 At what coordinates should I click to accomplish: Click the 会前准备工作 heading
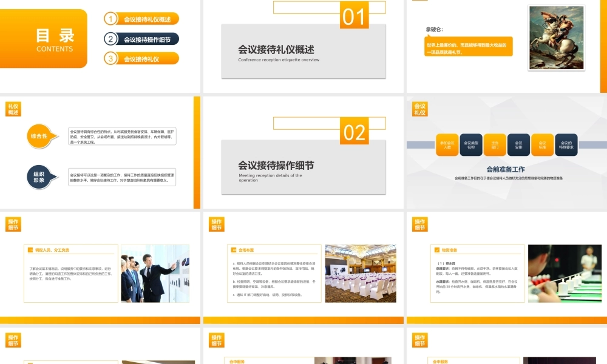[x=506, y=169]
